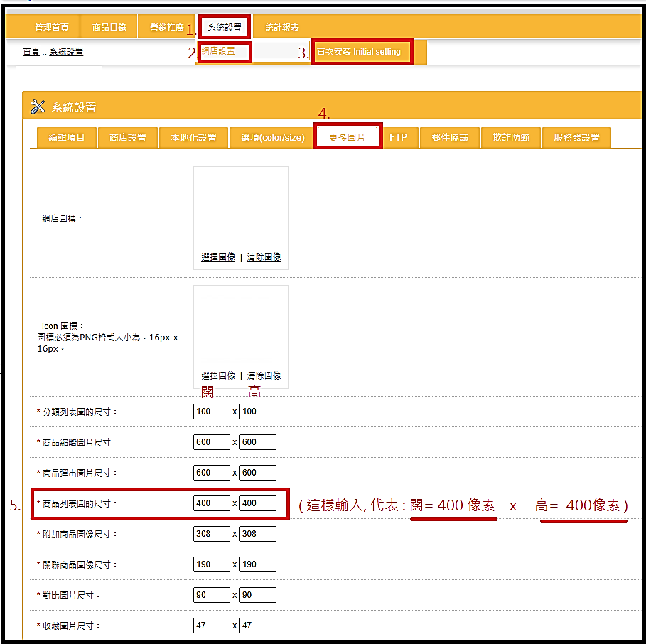Screen dimensions: 646x644
Task: Open the 管理首頁 menu
Action: (52, 28)
